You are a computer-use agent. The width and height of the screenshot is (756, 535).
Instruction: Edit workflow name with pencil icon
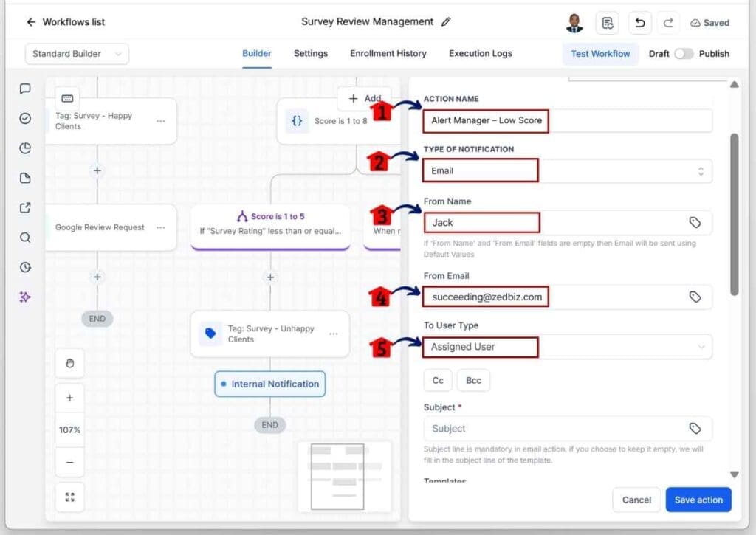click(446, 21)
